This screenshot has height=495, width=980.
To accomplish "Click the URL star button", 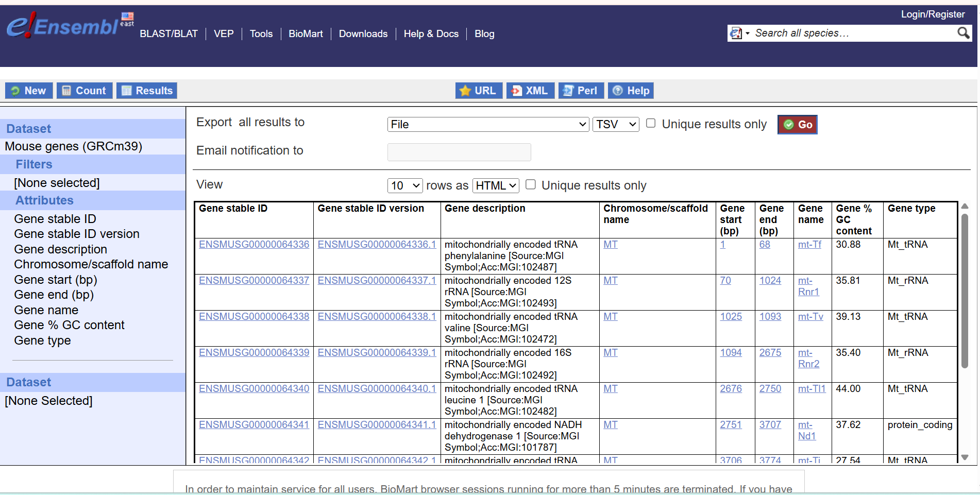I will [478, 91].
